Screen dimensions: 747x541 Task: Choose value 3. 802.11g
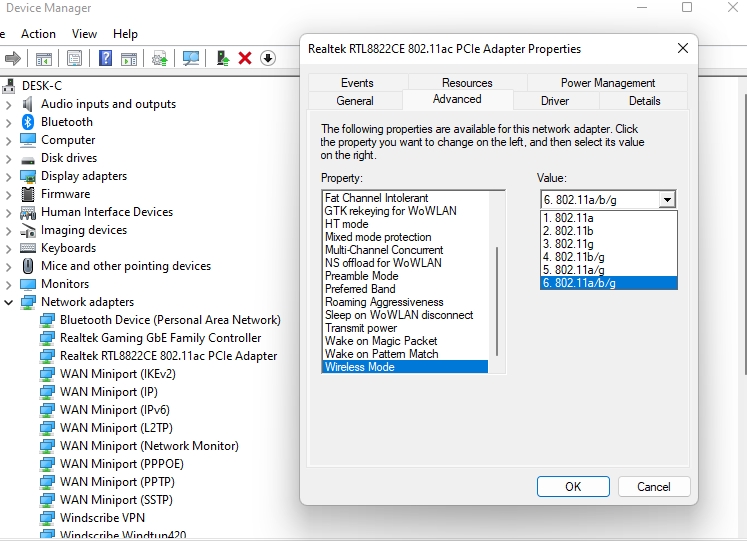click(x=609, y=244)
